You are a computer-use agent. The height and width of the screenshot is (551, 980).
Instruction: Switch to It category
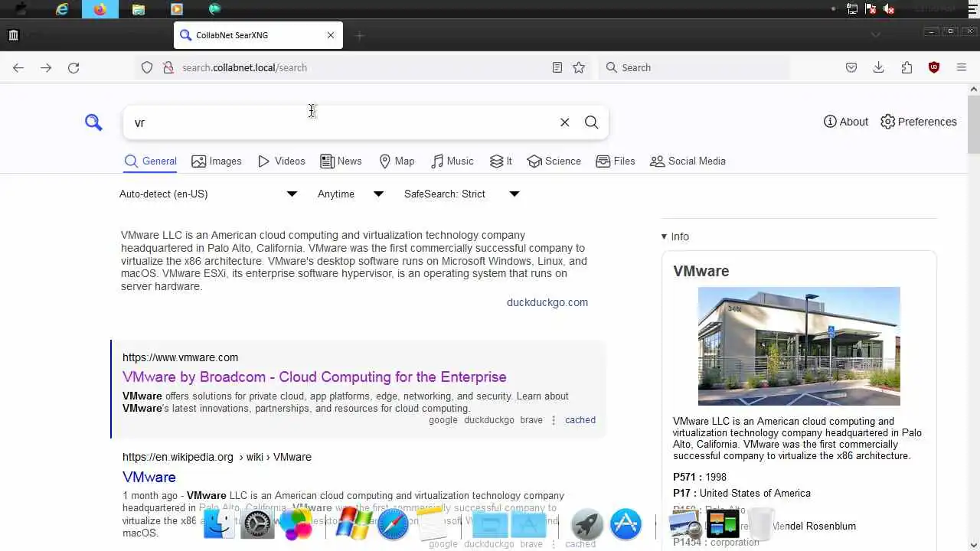pyautogui.click(x=501, y=161)
